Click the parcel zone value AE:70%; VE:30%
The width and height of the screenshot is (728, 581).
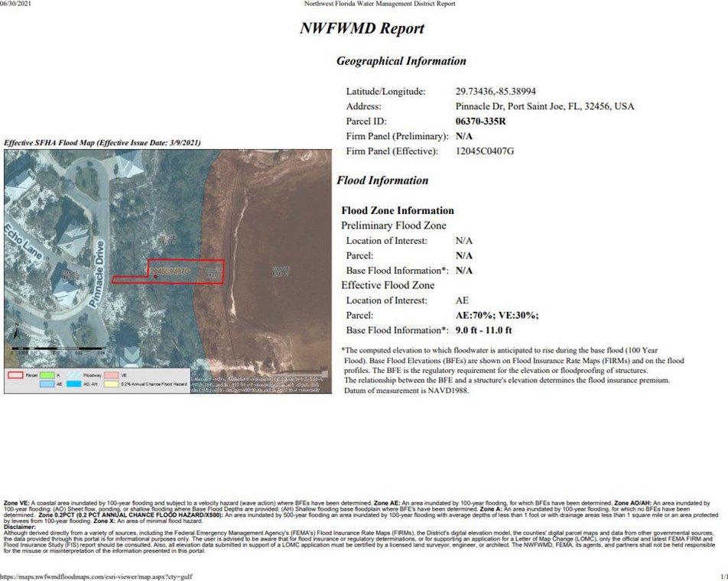(x=497, y=316)
